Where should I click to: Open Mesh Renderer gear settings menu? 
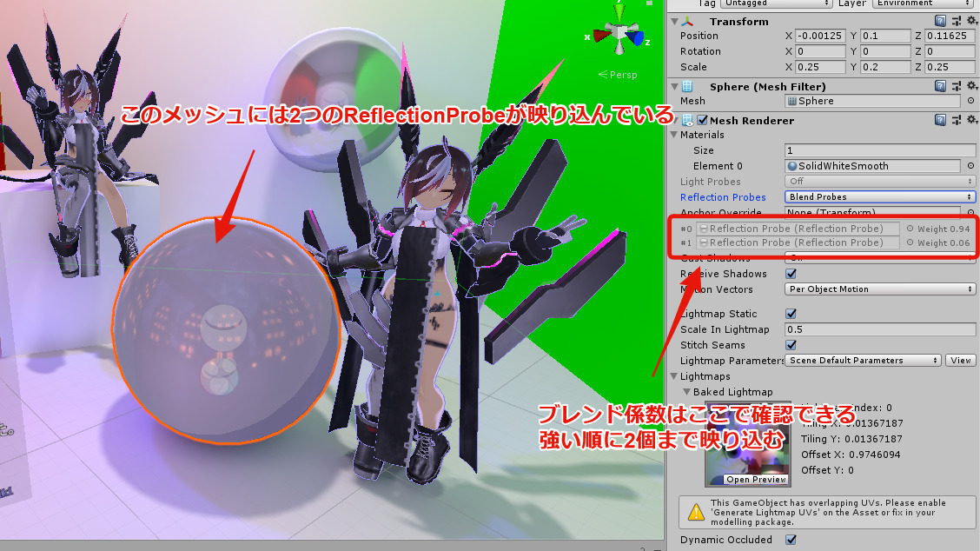(970, 120)
